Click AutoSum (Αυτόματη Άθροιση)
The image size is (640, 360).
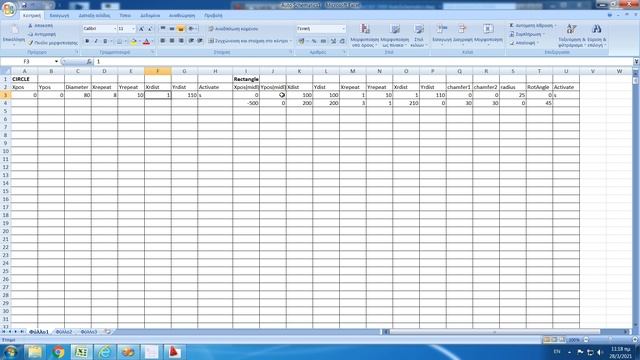coord(532,26)
